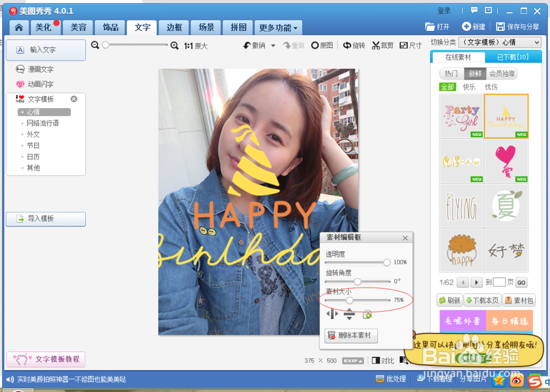550x392 pixels.
Task: Open the 美容 tab
Action: (78, 27)
